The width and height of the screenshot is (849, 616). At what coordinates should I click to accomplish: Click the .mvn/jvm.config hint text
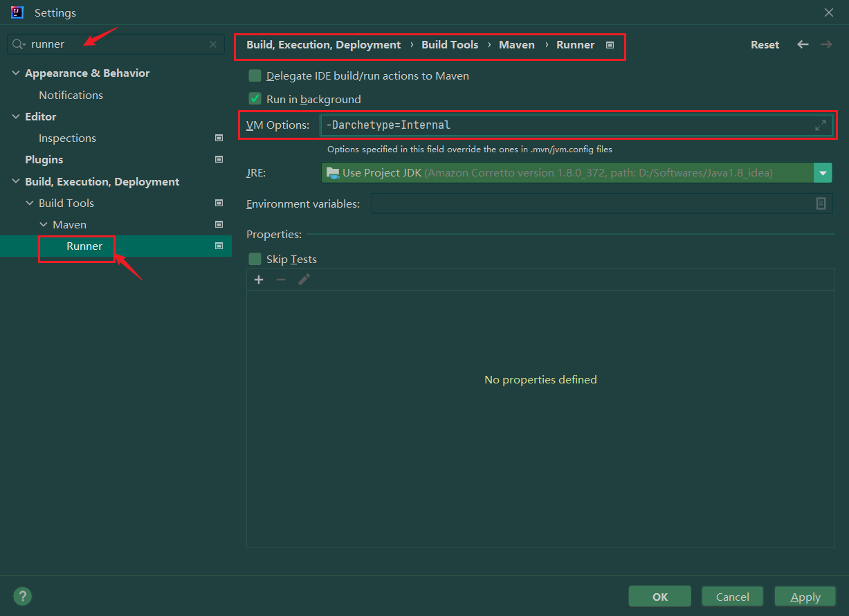click(470, 150)
